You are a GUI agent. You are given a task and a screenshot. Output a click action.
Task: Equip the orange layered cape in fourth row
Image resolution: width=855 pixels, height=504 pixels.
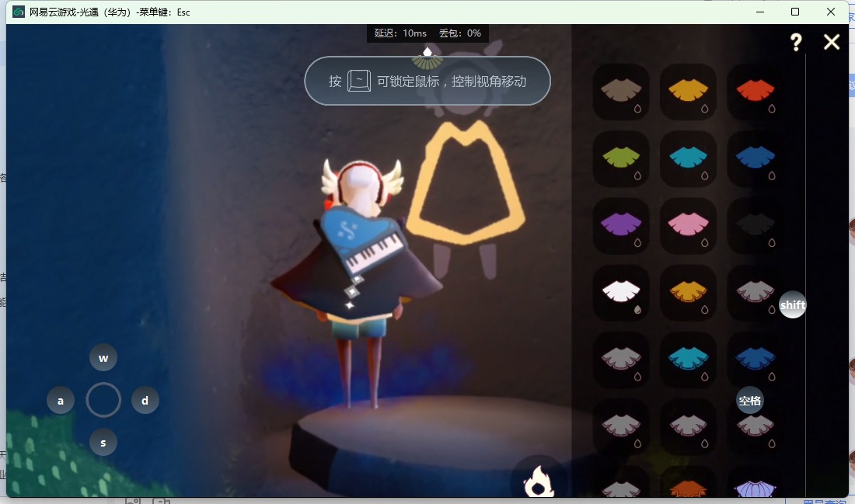click(688, 292)
